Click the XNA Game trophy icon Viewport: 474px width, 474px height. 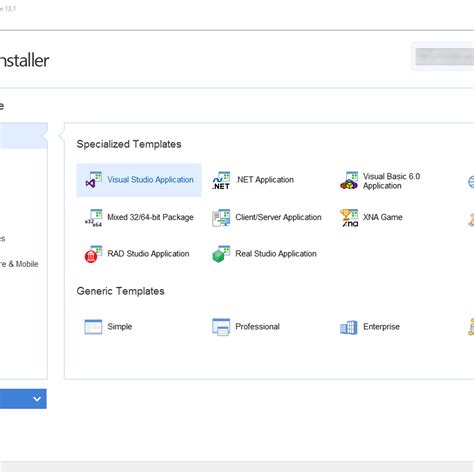pyautogui.click(x=349, y=218)
